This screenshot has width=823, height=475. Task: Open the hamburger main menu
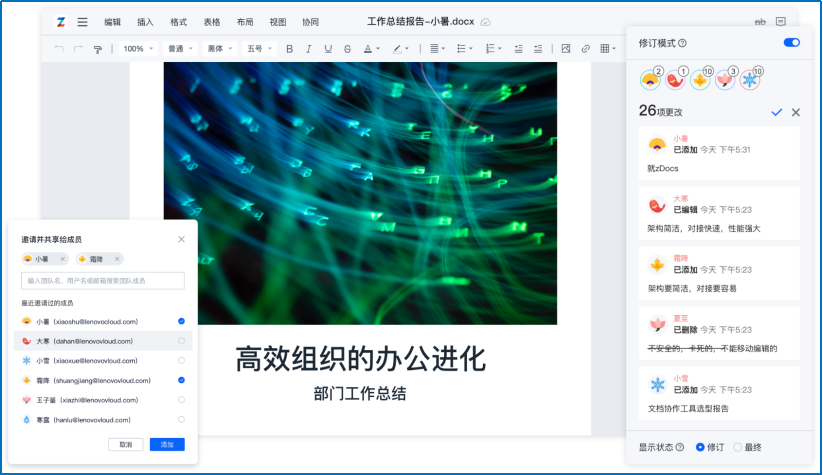point(82,22)
